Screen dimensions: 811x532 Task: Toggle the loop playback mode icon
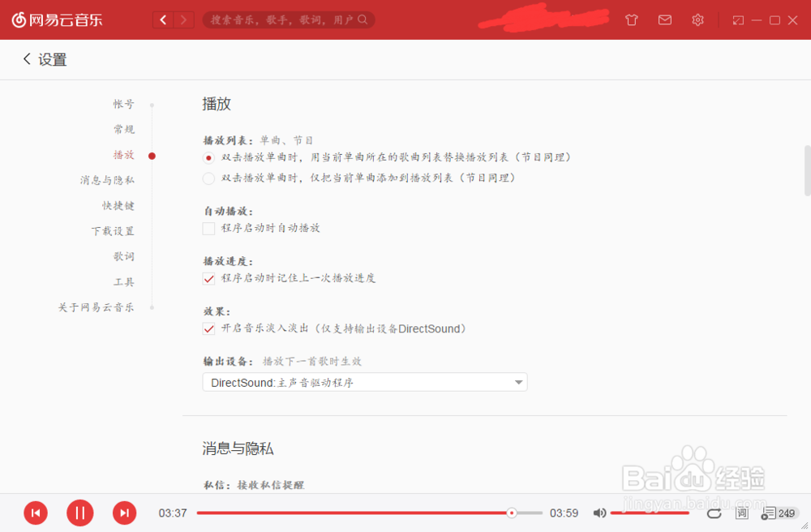click(x=714, y=513)
